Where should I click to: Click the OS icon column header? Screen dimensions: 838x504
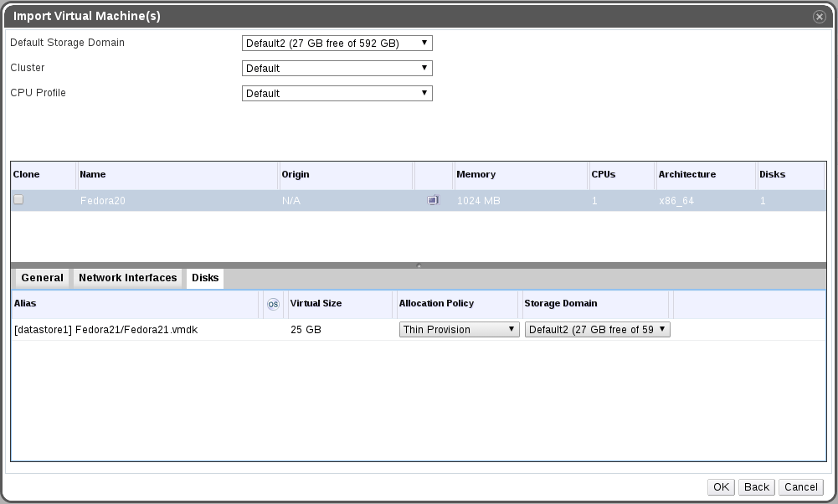(x=273, y=304)
